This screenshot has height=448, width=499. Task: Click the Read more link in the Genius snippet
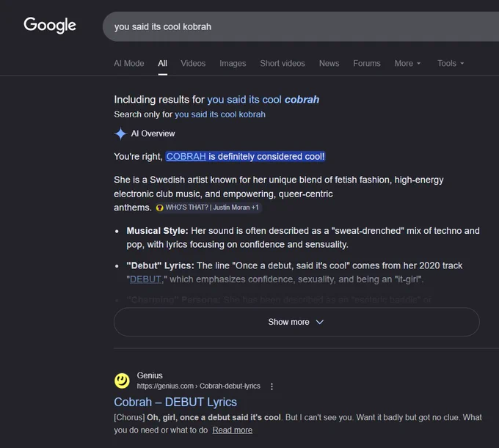(x=233, y=430)
